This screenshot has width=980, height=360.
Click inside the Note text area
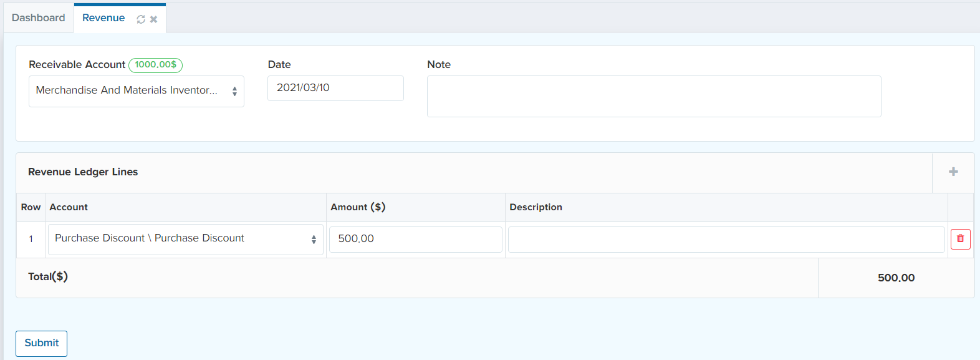[653, 96]
